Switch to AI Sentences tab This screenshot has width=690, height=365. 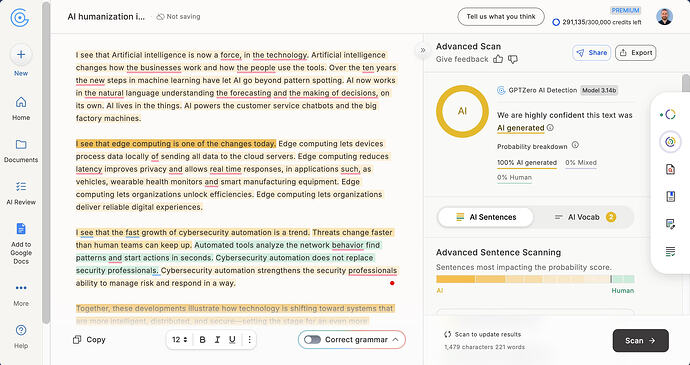pyautogui.click(x=486, y=217)
